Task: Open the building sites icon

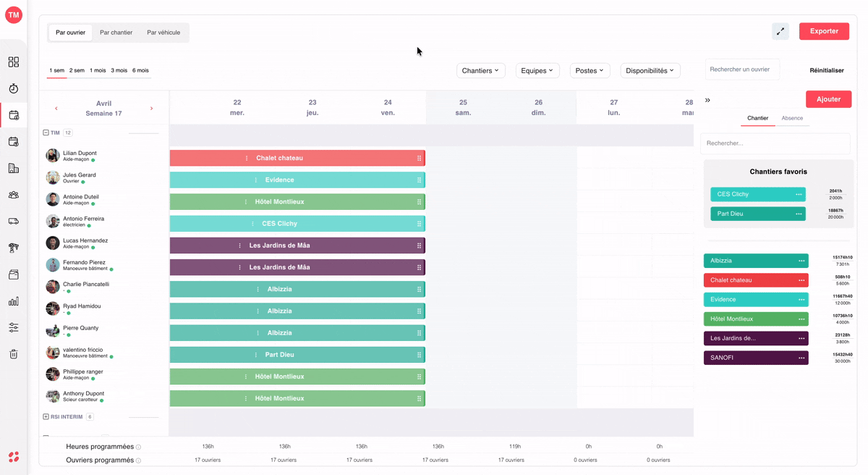Action: click(x=14, y=168)
